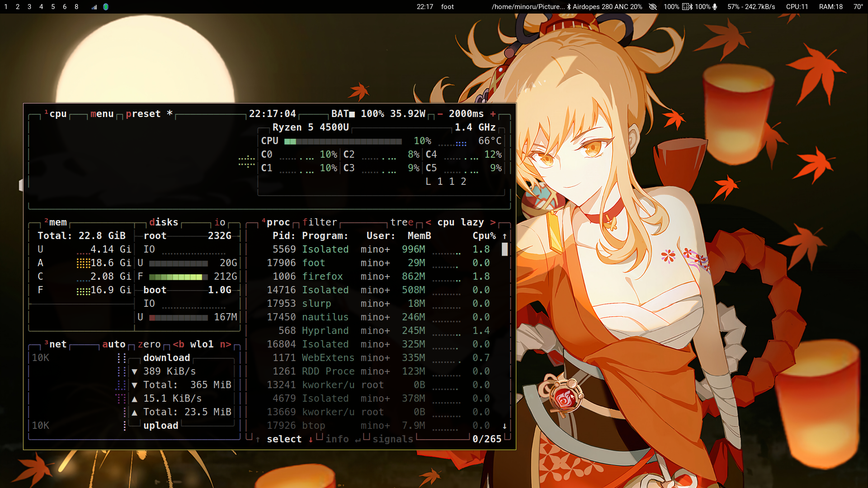Click the scroll-up arrow atop the process list

pyautogui.click(x=505, y=236)
